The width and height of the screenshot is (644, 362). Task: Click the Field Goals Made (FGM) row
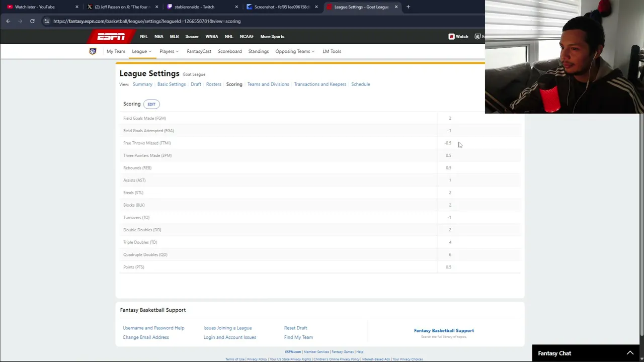tap(320, 118)
